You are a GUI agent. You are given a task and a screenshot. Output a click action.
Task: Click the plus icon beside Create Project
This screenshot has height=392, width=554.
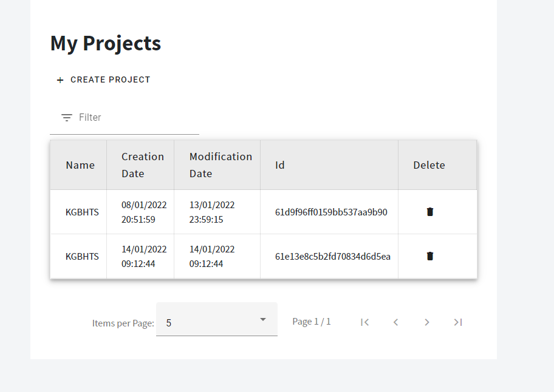60,80
